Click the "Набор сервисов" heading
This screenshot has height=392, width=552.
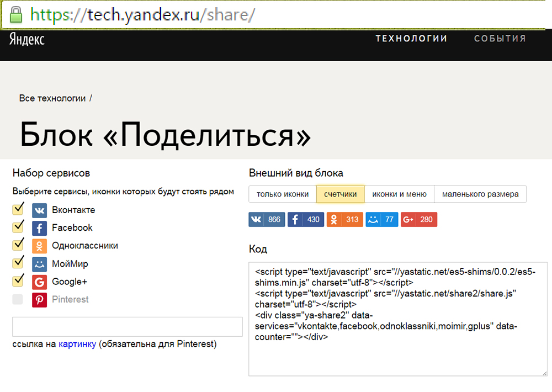tap(51, 173)
